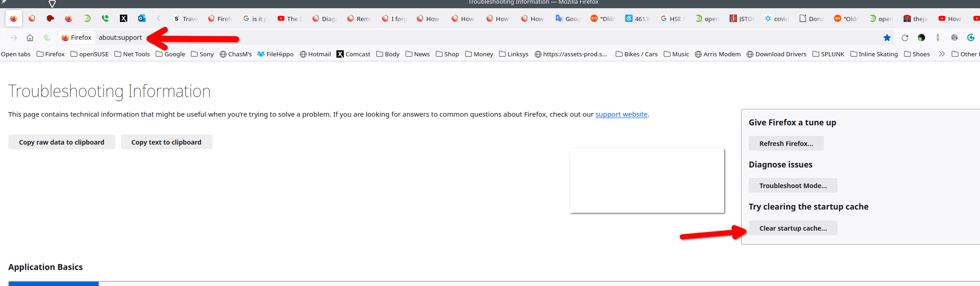
Task: Expand the SPLUNK bookmarks folder
Action: 828,54
